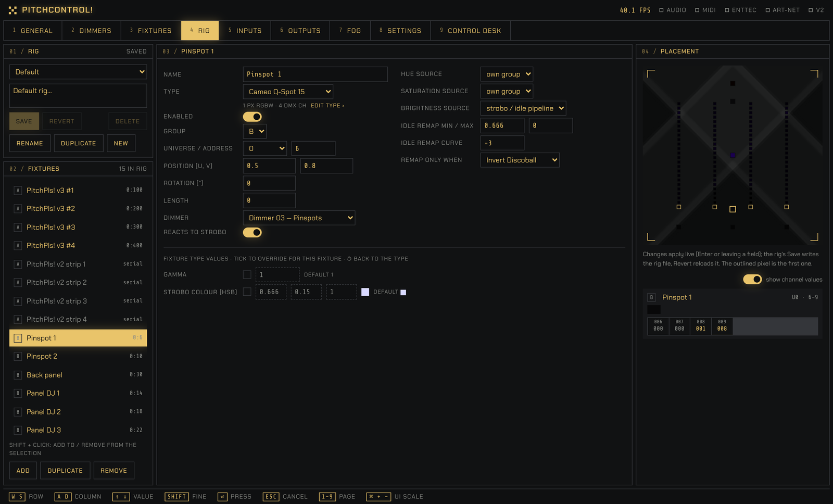Switch to the Dimmers tab
833x504 pixels.
[x=92, y=31]
